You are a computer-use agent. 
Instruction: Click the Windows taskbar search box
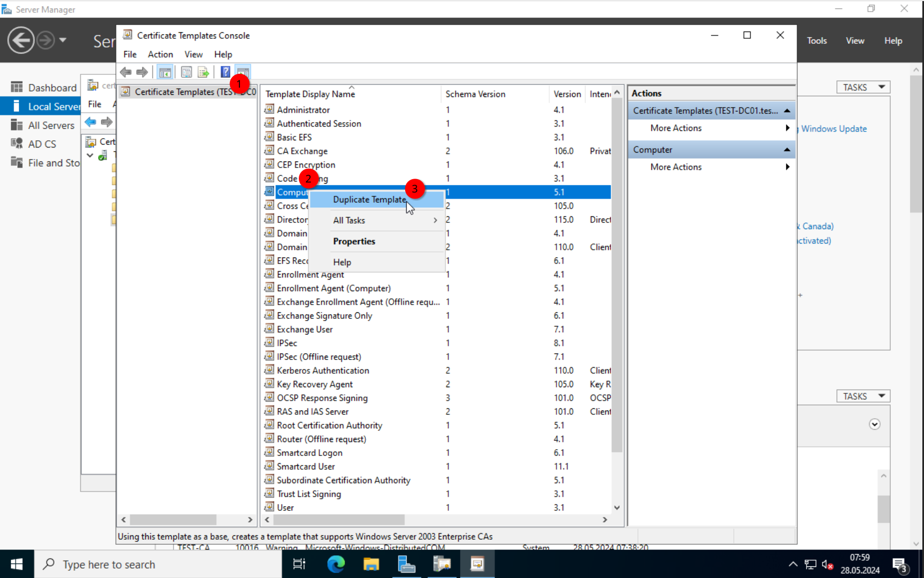pos(159,564)
